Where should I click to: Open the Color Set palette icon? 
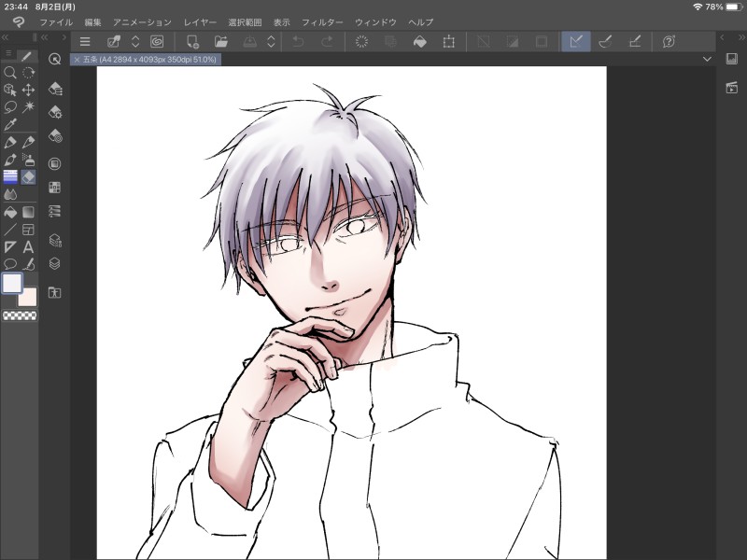click(x=55, y=188)
